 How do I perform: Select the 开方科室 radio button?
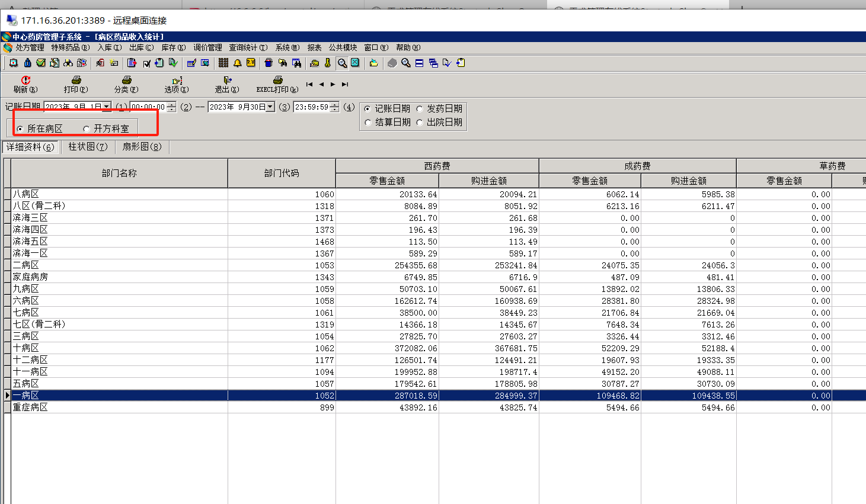pos(87,129)
